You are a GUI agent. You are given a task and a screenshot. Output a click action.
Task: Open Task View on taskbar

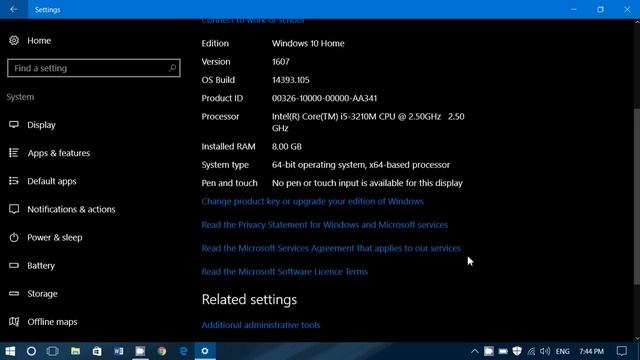click(x=53, y=351)
